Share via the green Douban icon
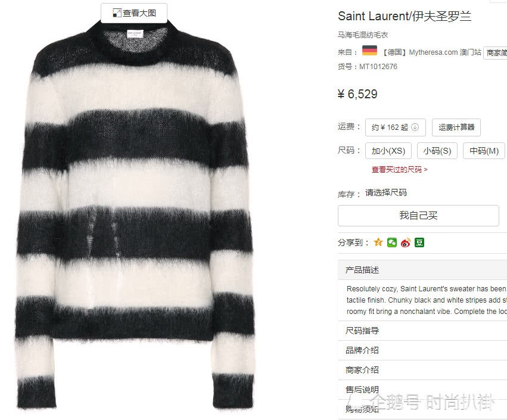Screen dimensions: 507x420 (419, 242)
